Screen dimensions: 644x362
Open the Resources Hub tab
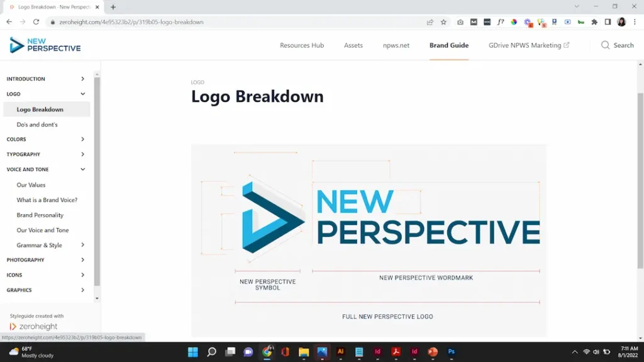[x=302, y=45]
